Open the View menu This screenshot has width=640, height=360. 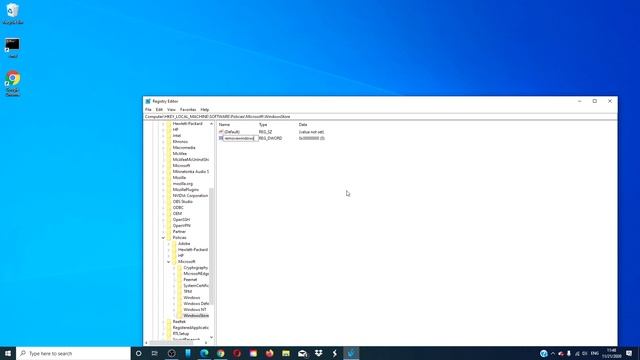[171, 110]
